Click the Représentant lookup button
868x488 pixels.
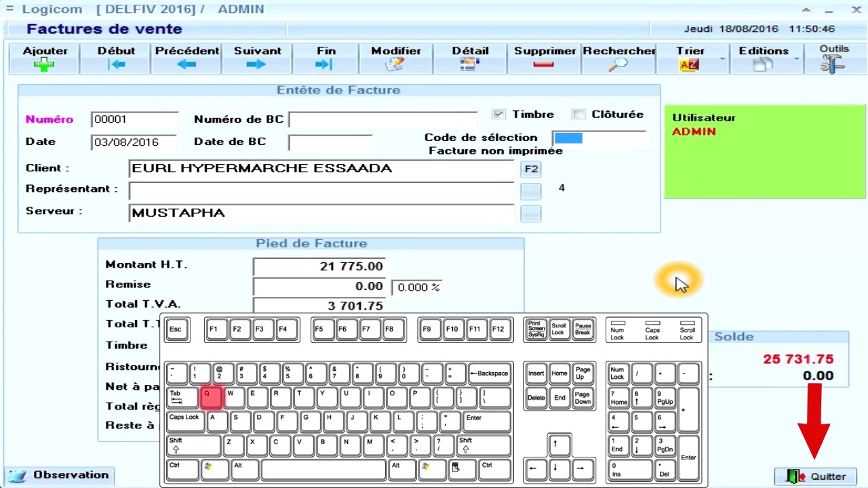[x=531, y=191]
